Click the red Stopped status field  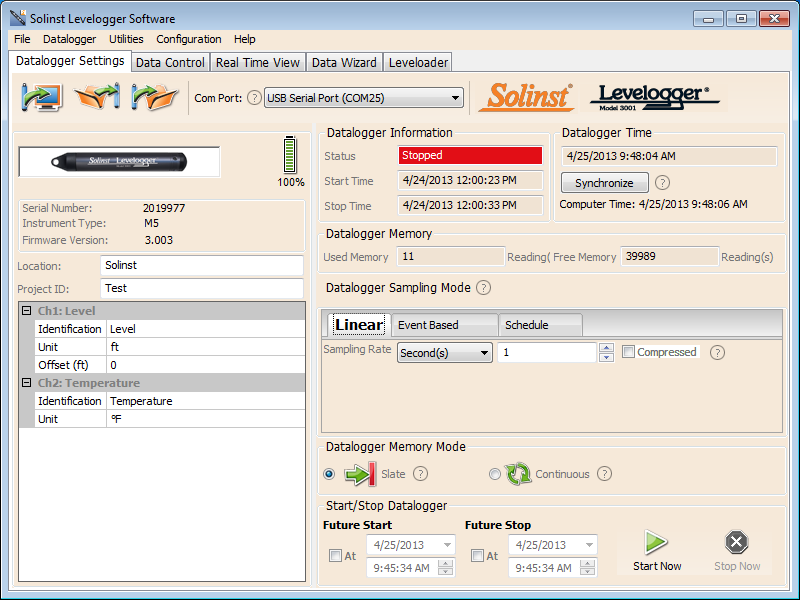point(470,155)
